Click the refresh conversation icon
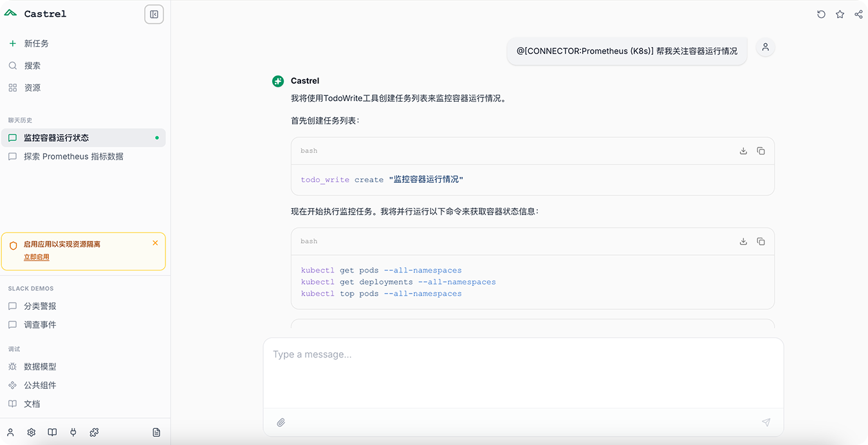This screenshot has height=445, width=868. [x=821, y=14]
